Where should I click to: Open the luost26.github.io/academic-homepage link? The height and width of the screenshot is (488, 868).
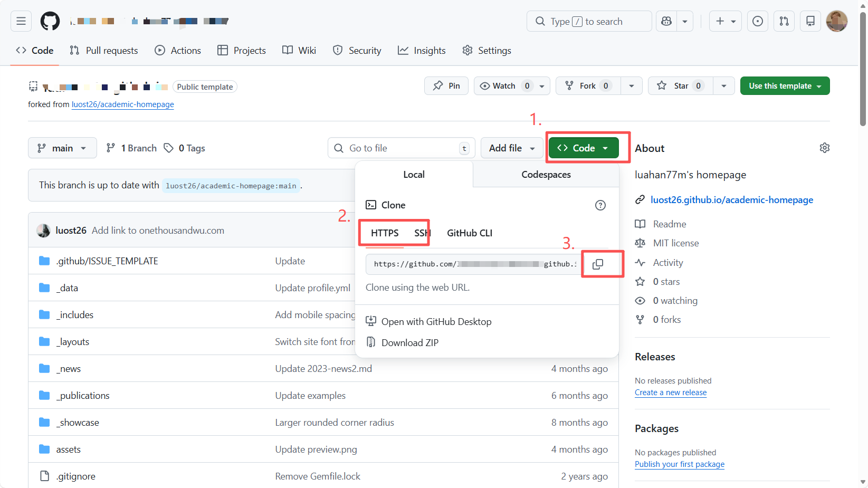pyautogui.click(x=731, y=200)
